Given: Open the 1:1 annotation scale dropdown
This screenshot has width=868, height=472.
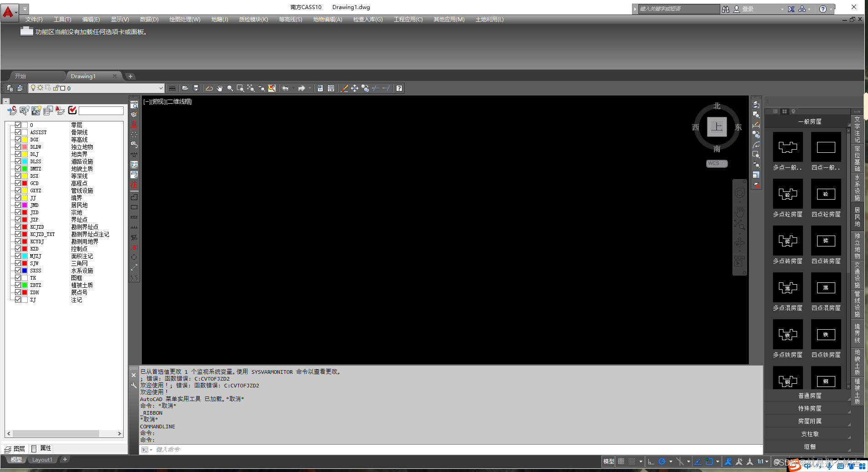Looking at the screenshot, I should (763, 462).
